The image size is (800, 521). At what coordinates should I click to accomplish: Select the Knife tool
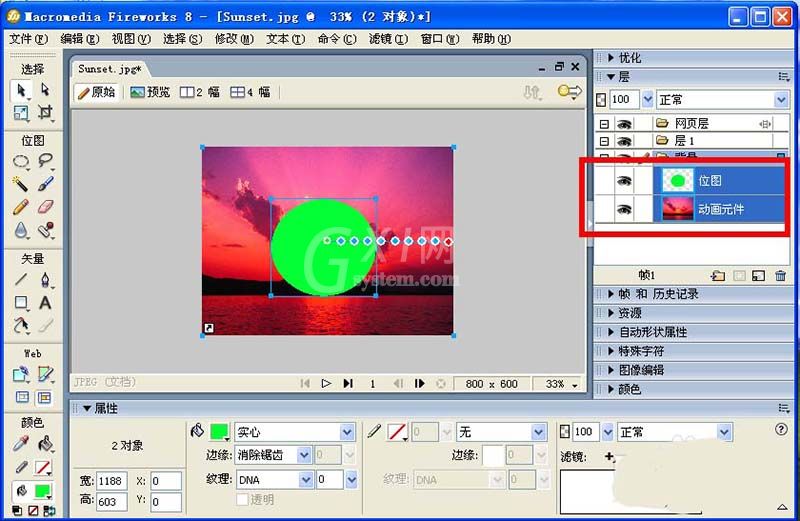click(45, 325)
